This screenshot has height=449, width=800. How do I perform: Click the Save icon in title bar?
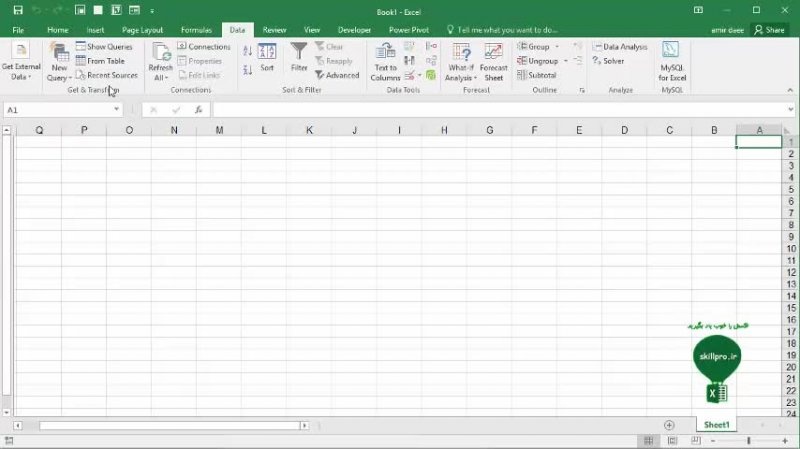point(18,10)
